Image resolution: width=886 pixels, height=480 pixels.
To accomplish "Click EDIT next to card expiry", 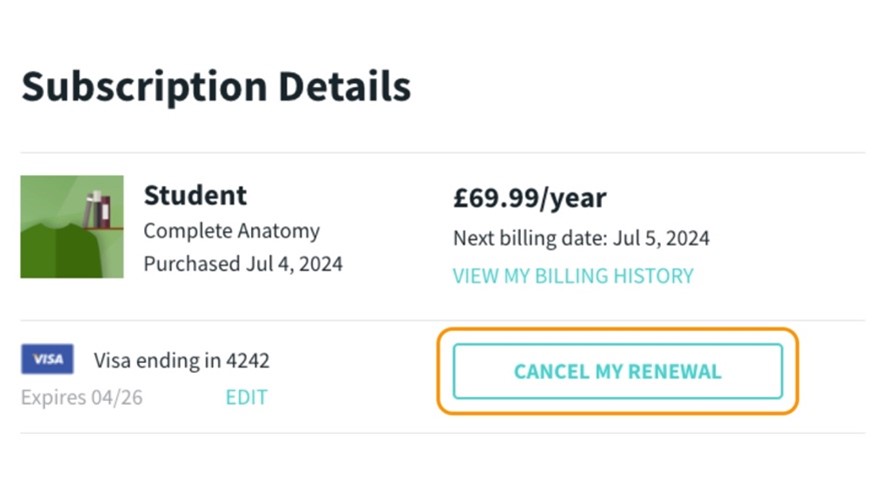I will click(246, 397).
